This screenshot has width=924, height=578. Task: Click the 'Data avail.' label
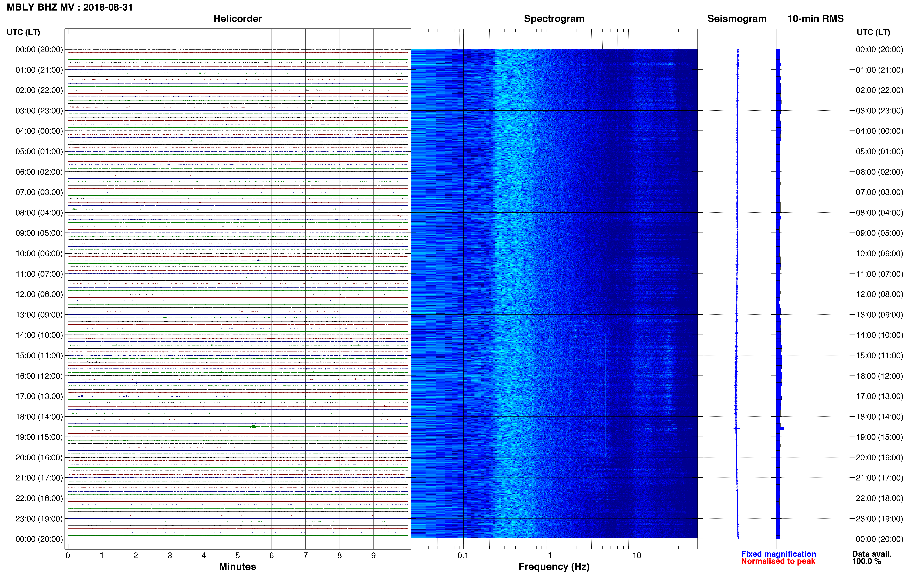pos(872,554)
